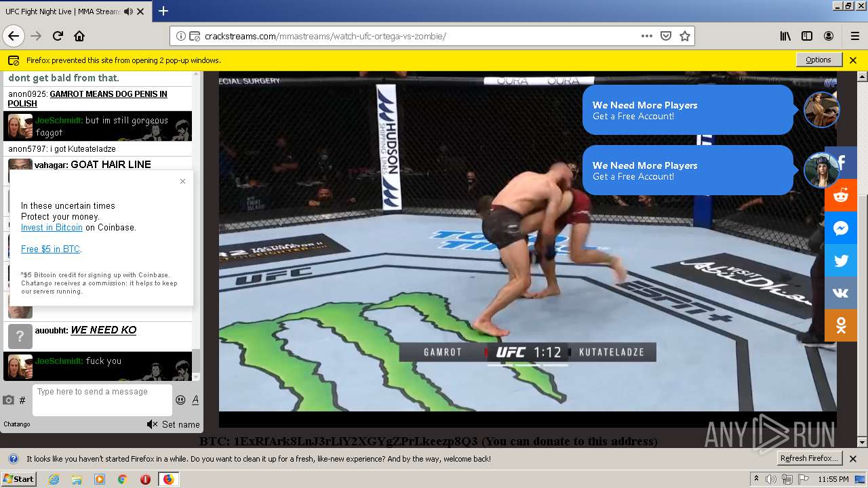Viewport: 868px width, 488px height.
Task: Click the taskbar clock 11:55 PM
Action: (x=833, y=479)
